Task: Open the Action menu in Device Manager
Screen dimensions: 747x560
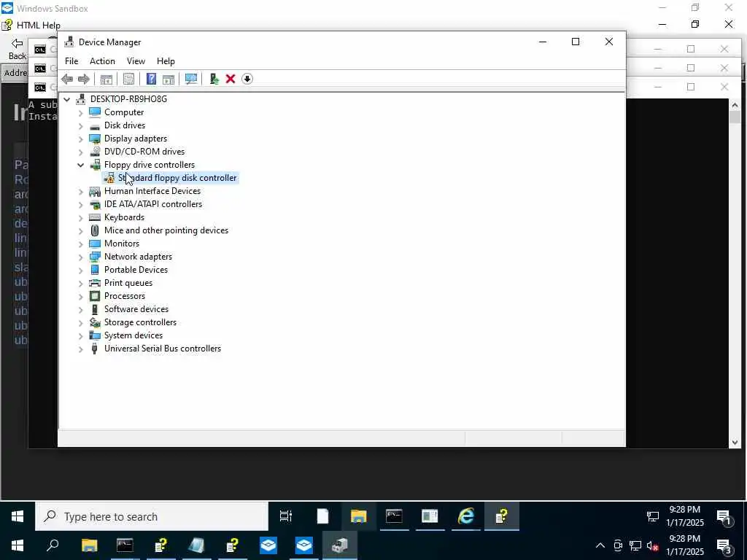Action: tap(102, 61)
